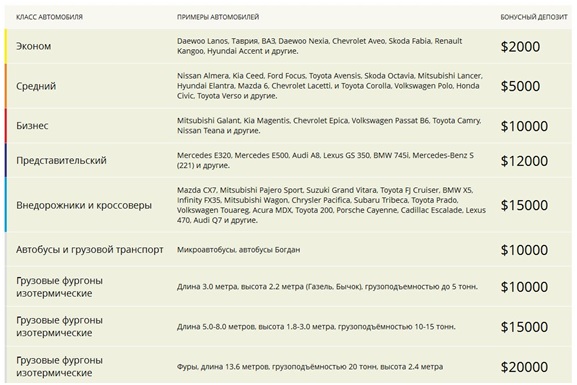
Task: Click the light blue stripe beside Внедорожники
Action: (x=6, y=205)
